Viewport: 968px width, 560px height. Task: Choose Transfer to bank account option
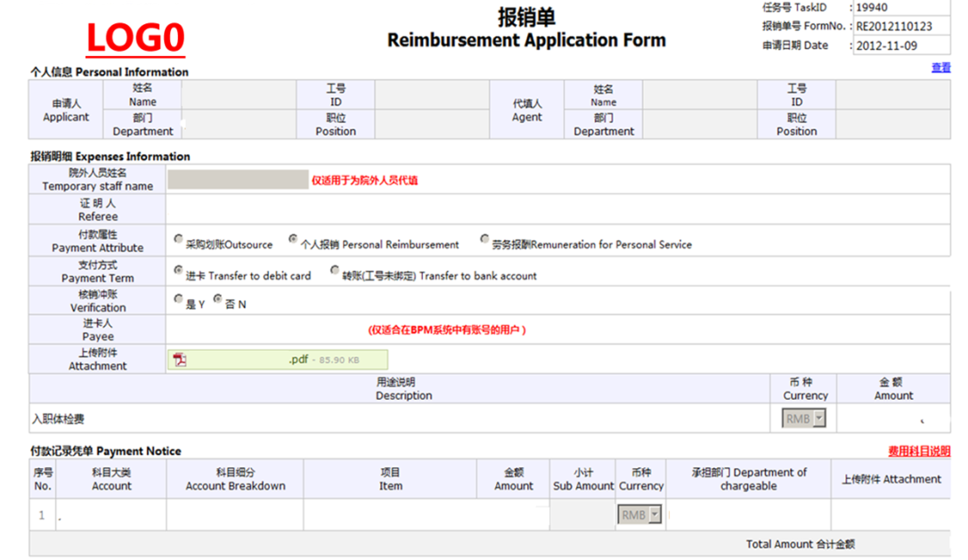click(335, 271)
